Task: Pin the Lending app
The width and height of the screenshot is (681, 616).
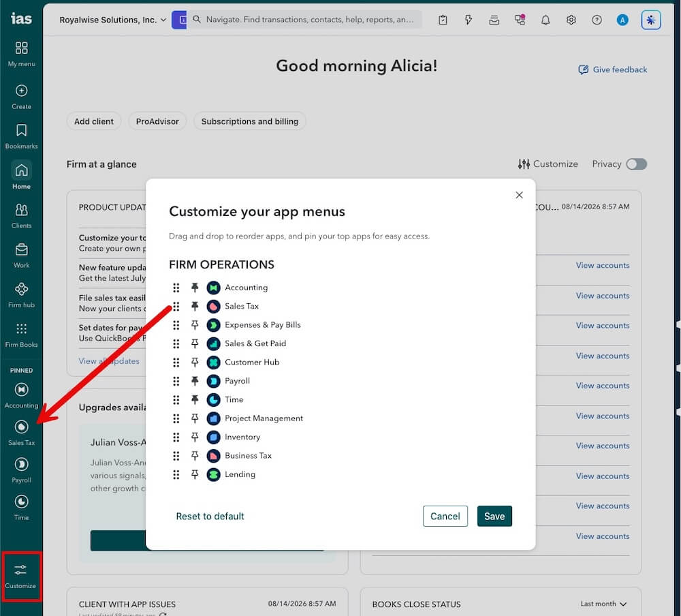Action: tap(195, 475)
